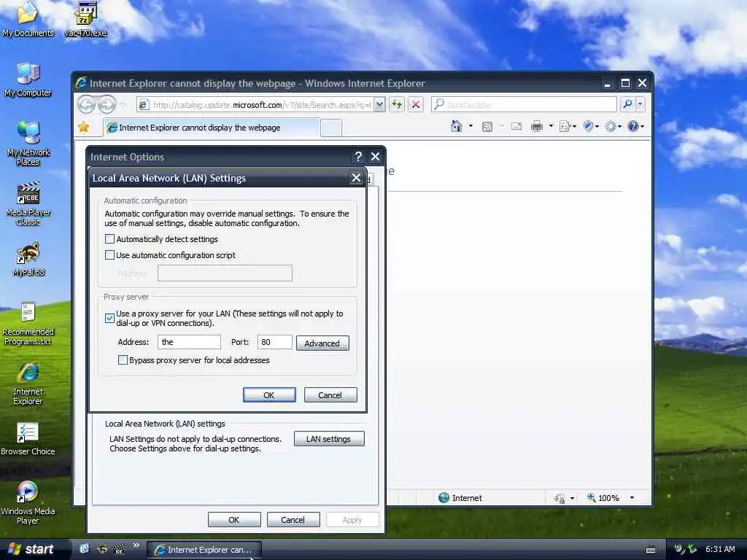Click OK in LAN Settings dialog
The width and height of the screenshot is (747, 560).
pyautogui.click(x=269, y=394)
